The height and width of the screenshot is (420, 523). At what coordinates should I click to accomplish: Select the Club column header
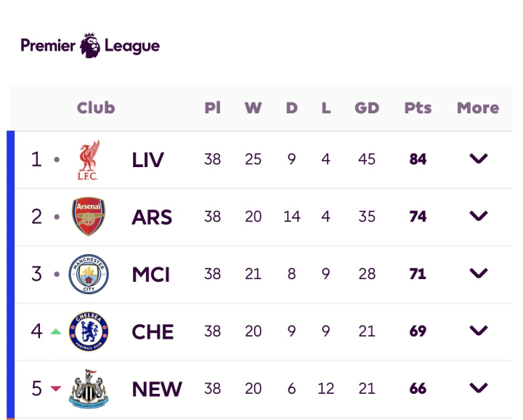(x=96, y=108)
